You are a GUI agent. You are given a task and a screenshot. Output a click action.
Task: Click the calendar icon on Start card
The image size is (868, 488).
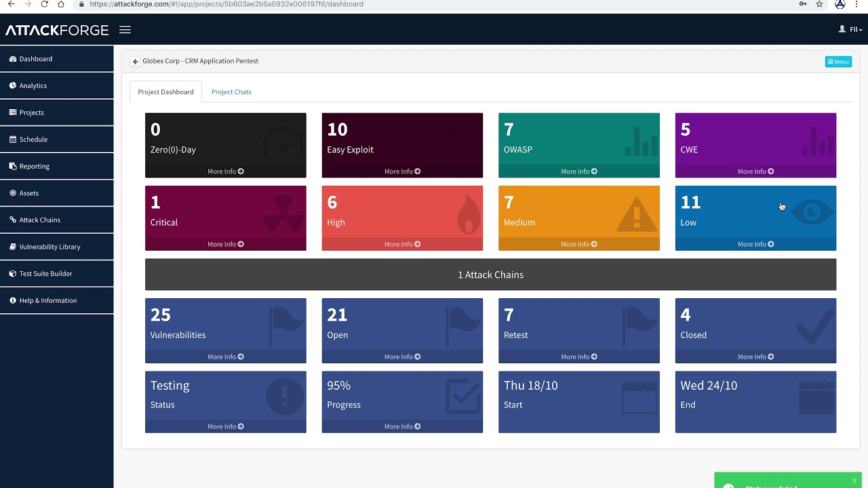639,397
